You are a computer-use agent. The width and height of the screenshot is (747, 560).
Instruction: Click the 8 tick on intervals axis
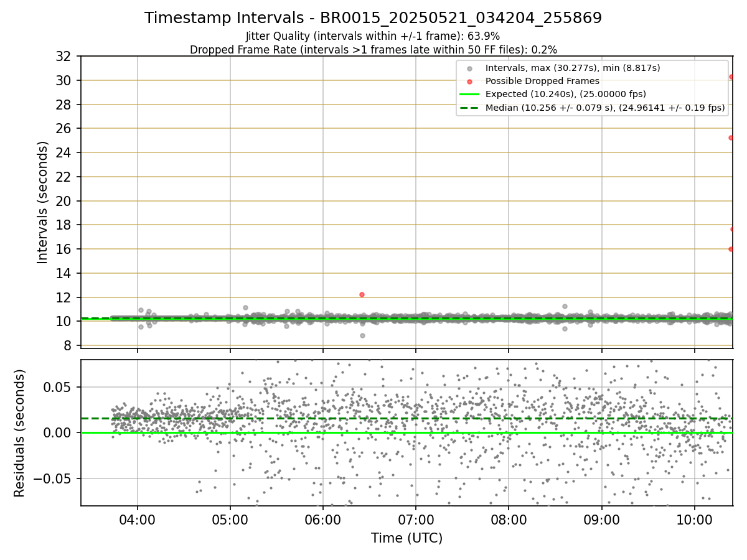(x=67, y=345)
